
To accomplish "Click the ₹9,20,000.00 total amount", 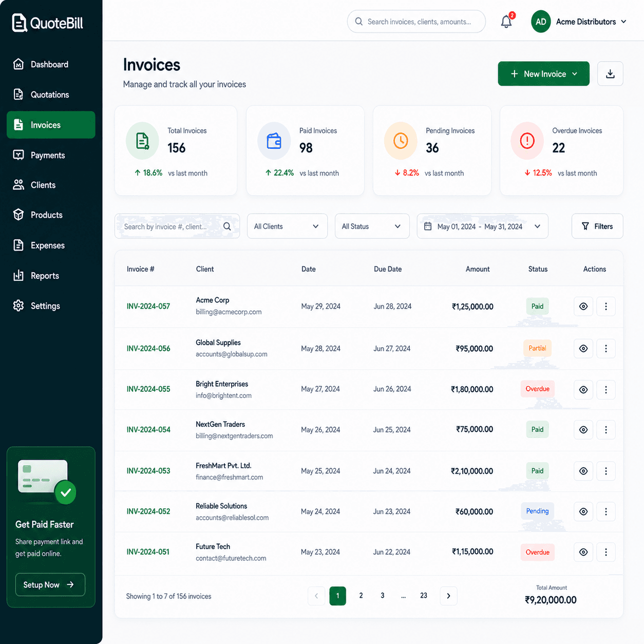I will (x=551, y=600).
